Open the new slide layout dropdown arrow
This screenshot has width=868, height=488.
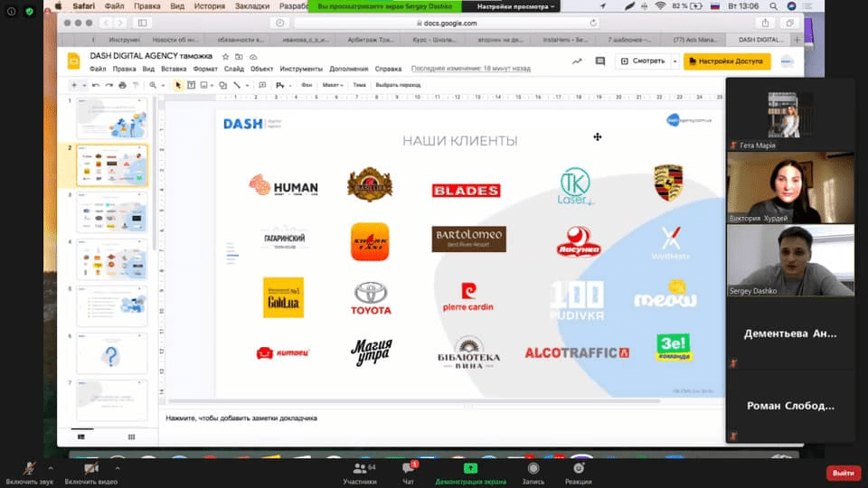(84, 85)
